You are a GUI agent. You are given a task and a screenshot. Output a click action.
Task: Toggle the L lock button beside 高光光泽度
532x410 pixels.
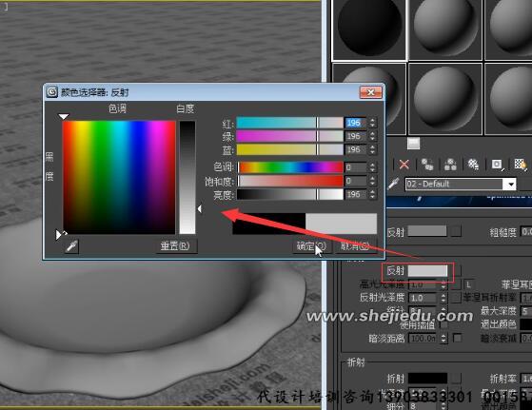click(x=468, y=284)
